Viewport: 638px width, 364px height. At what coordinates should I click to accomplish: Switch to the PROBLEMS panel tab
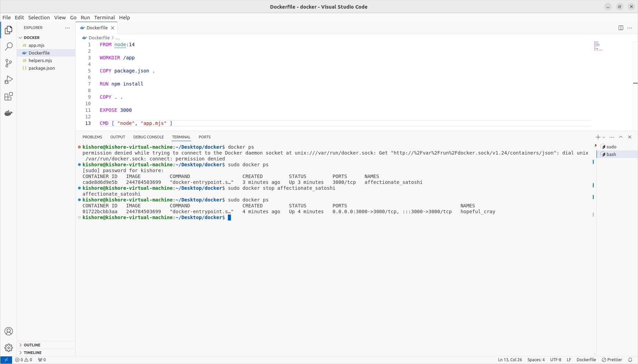(92, 137)
